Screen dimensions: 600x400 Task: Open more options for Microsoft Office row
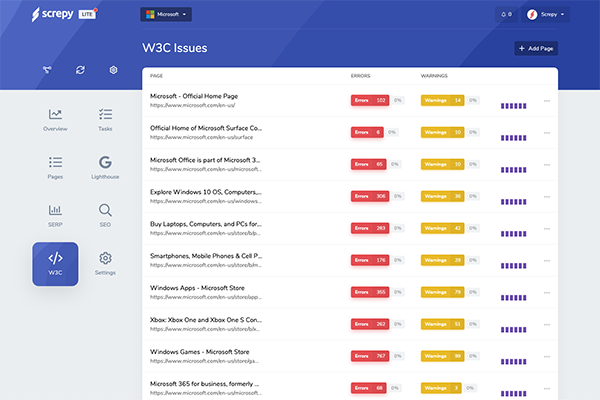547,165
